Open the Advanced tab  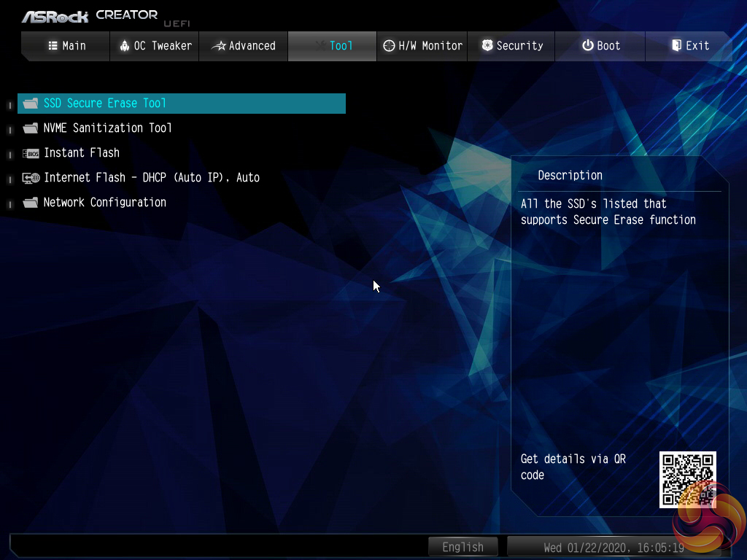244,46
